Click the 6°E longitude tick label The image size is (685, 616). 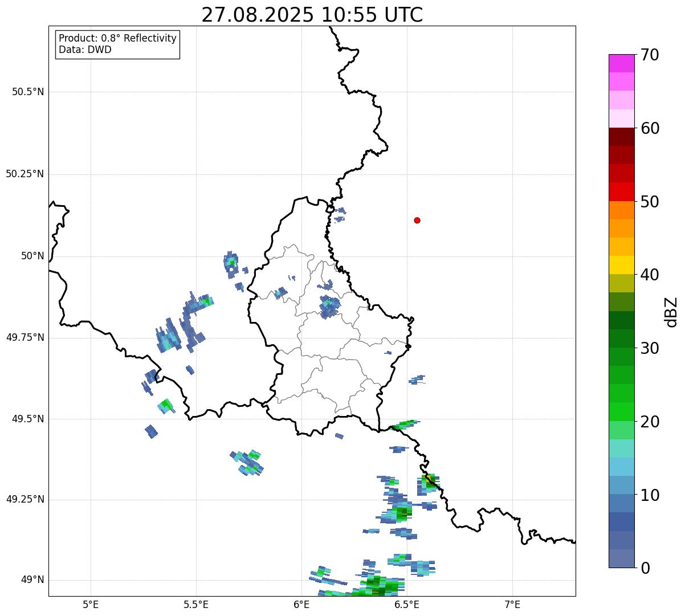(x=301, y=604)
